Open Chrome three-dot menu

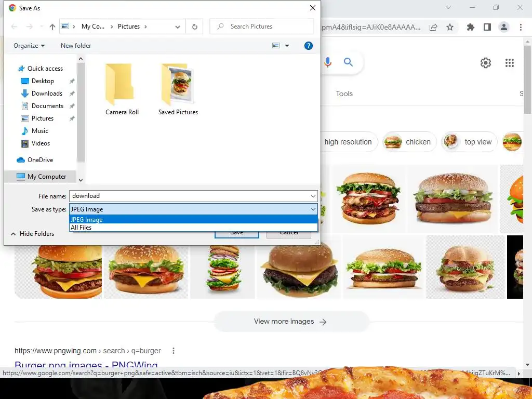[521, 27]
